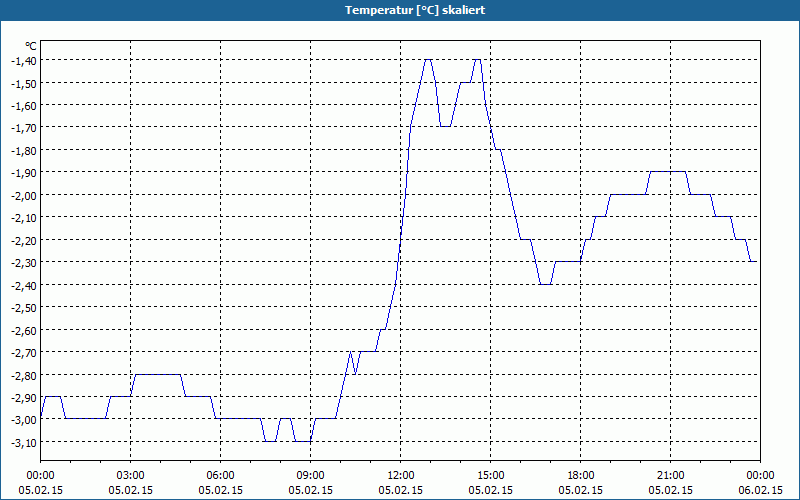Click the 15:00 time axis label

click(x=490, y=476)
